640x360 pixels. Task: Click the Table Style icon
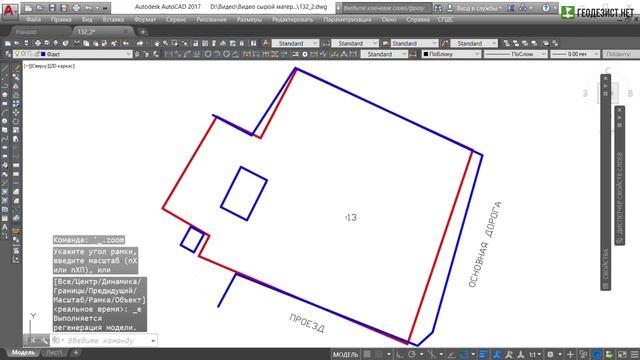[x=385, y=43]
